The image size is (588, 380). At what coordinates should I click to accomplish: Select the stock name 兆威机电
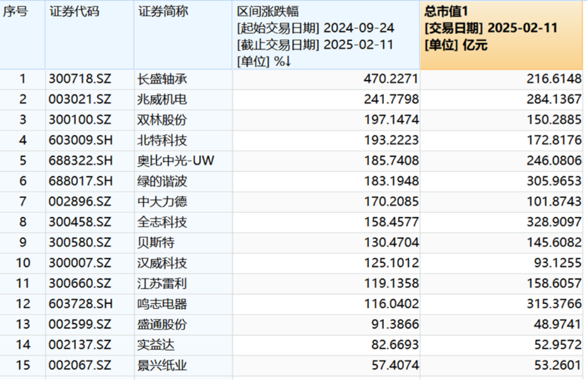[x=162, y=99]
